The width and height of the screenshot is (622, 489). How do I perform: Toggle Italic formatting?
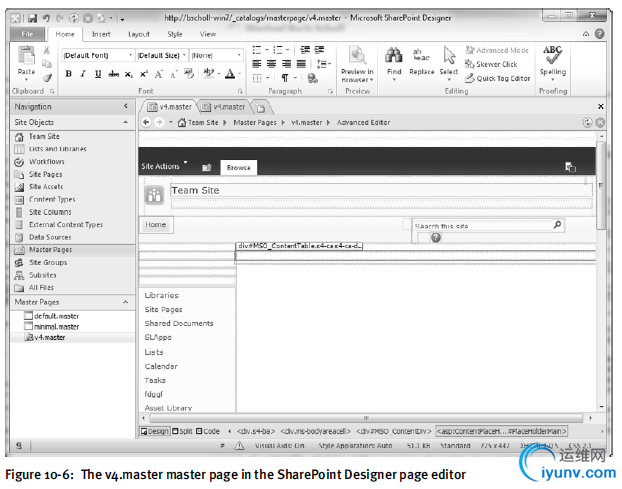83,74
